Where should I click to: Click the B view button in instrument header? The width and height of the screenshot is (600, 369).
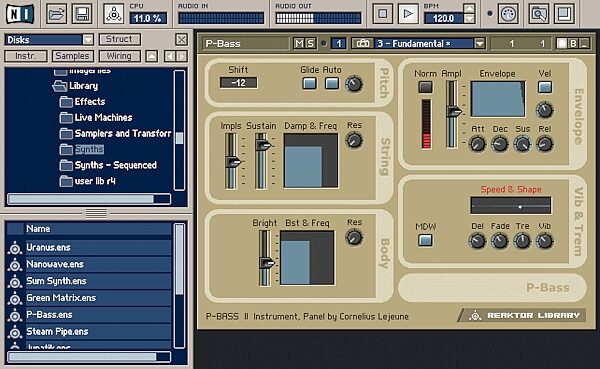pyautogui.click(x=573, y=43)
